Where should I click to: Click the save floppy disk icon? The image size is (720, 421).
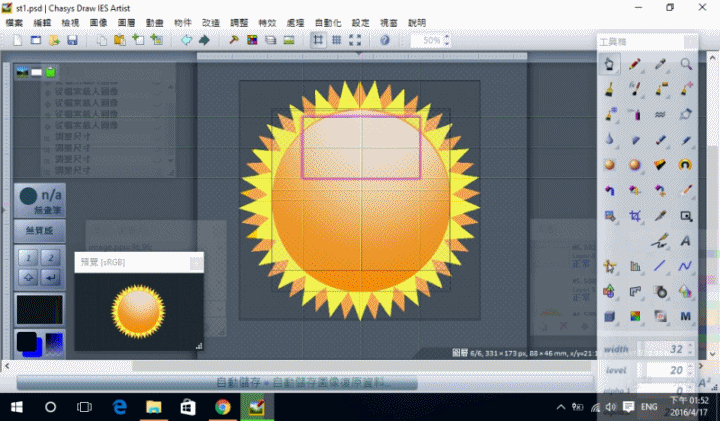pyautogui.click(x=72, y=41)
